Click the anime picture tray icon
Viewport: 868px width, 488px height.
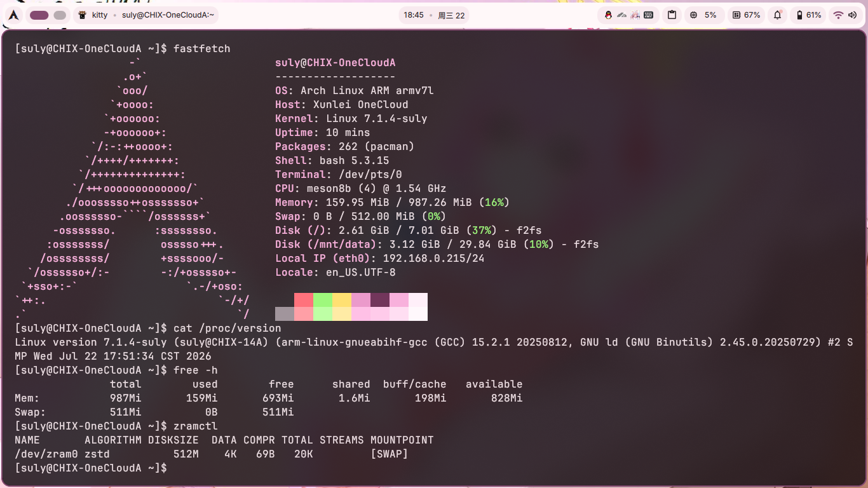click(635, 15)
